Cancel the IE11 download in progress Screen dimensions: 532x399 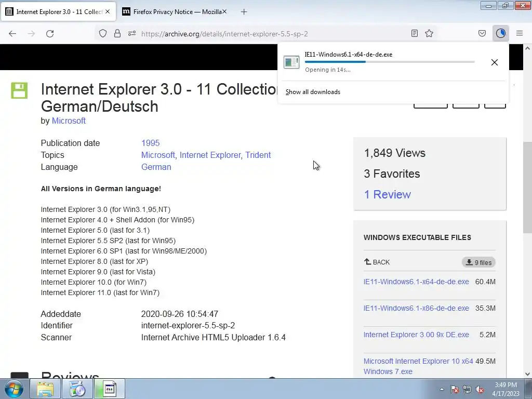click(x=495, y=62)
